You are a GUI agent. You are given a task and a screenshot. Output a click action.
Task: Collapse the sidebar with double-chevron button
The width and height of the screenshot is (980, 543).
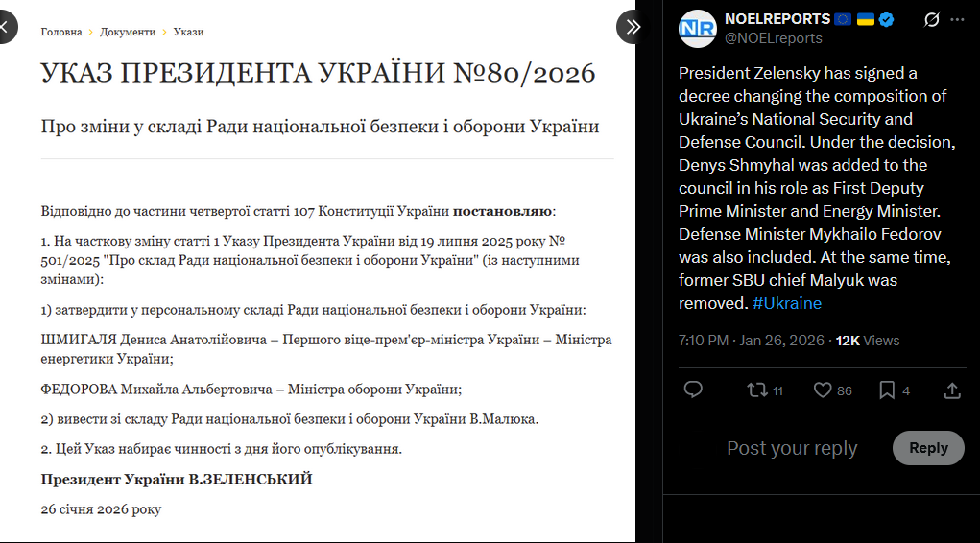click(x=633, y=27)
